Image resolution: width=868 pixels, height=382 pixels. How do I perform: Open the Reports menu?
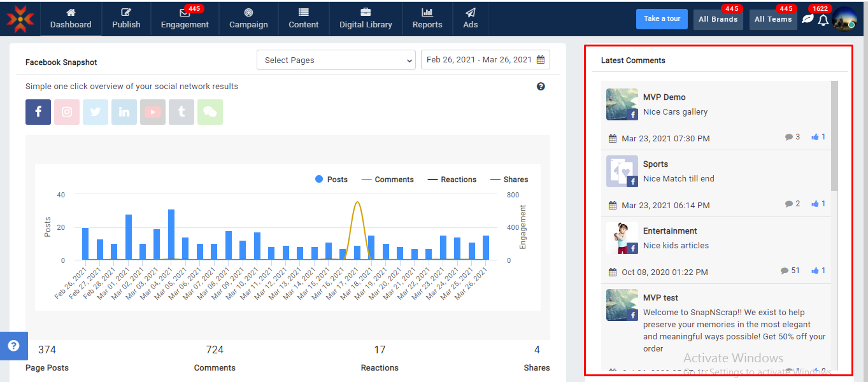(427, 18)
